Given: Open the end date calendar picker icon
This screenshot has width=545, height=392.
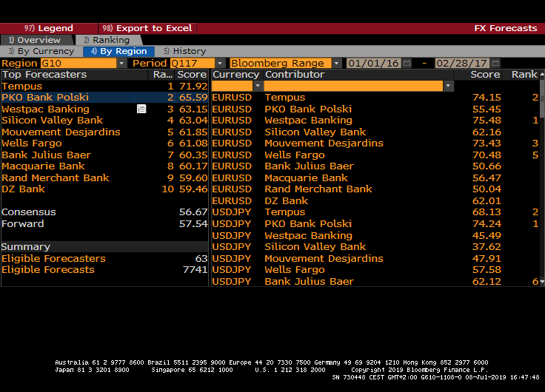Looking at the screenshot, I should coord(495,64).
